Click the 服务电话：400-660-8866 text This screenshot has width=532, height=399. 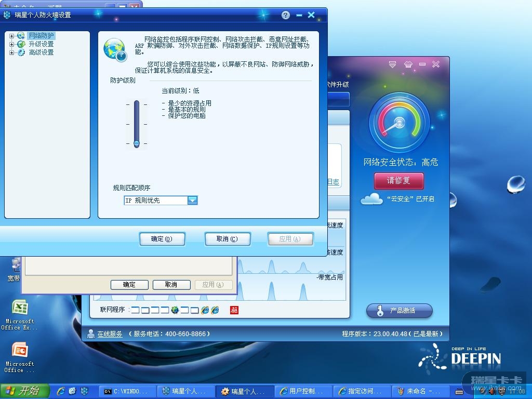(169, 334)
